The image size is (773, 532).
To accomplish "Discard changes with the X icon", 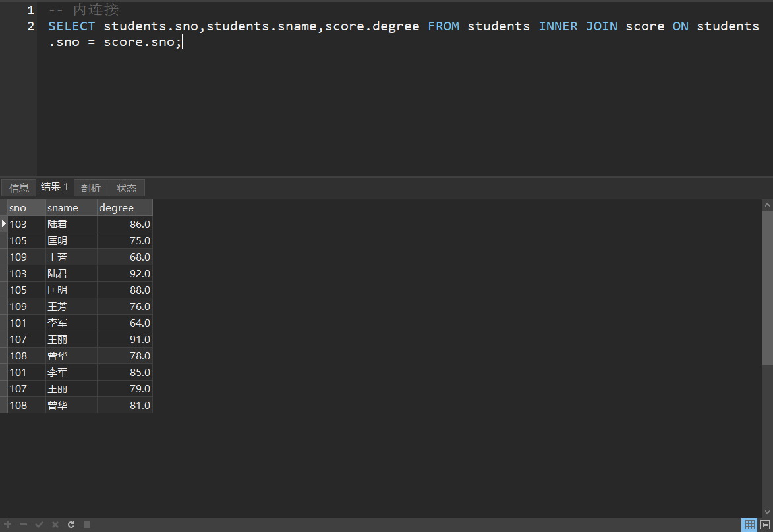I will click(x=55, y=525).
